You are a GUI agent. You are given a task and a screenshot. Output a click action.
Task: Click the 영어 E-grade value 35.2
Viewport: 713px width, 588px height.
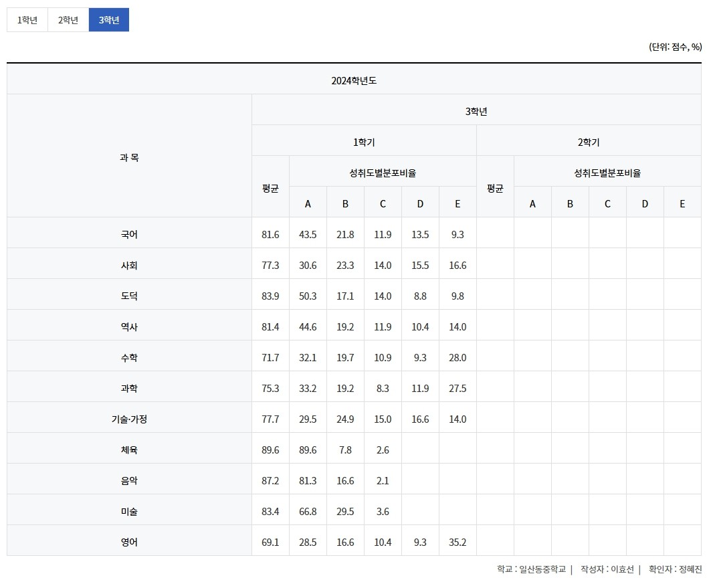point(457,543)
